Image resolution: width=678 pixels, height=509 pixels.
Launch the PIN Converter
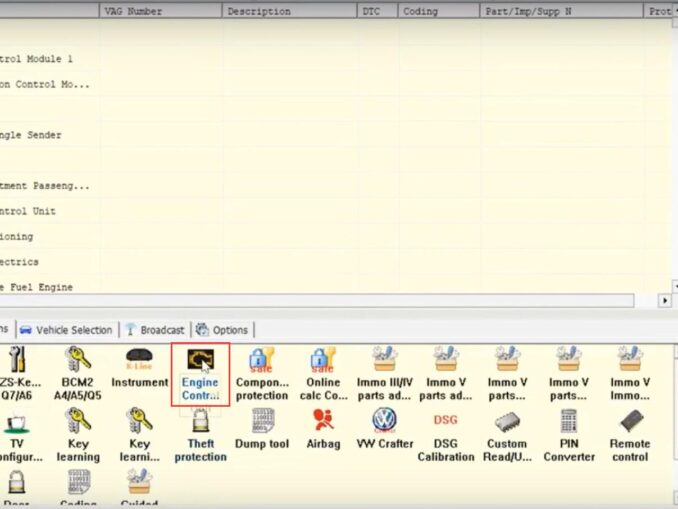click(569, 435)
